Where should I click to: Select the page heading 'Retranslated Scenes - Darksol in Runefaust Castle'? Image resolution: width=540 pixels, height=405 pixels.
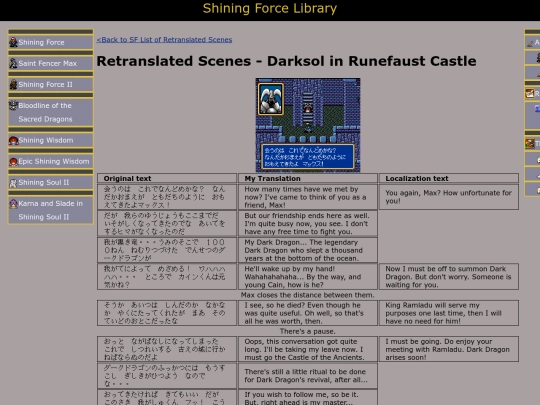click(286, 61)
